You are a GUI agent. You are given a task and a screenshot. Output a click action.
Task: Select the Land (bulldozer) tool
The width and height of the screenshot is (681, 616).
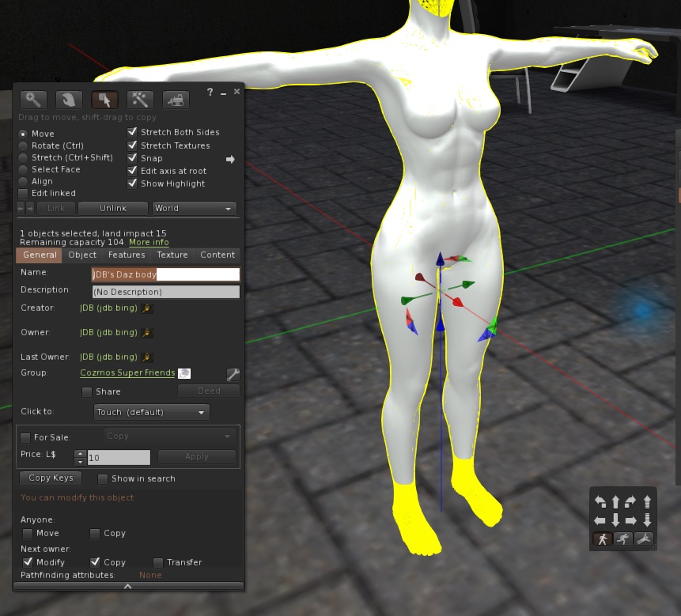[176, 100]
